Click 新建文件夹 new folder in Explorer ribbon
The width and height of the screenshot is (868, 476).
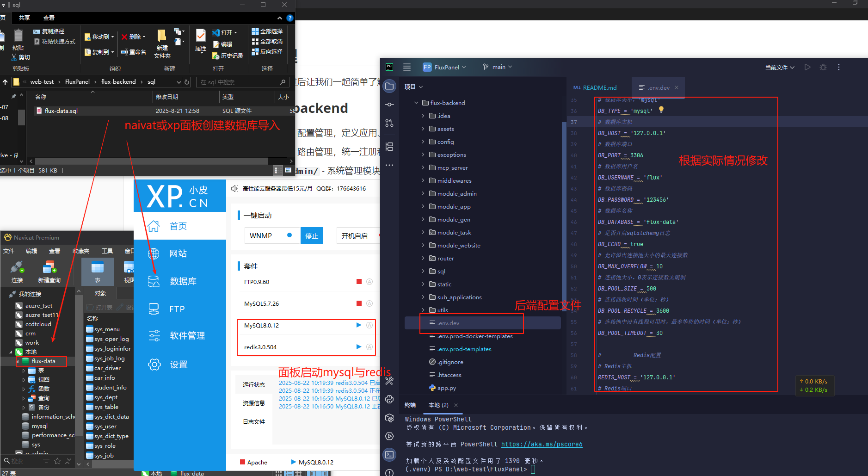tap(162, 43)
